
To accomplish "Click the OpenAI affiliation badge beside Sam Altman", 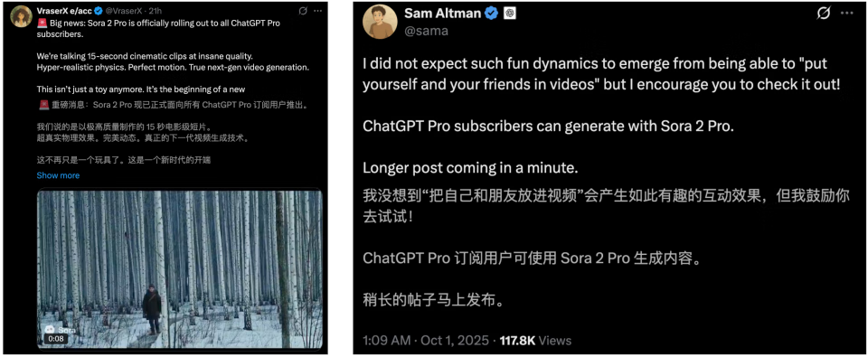I will [510, 14].
